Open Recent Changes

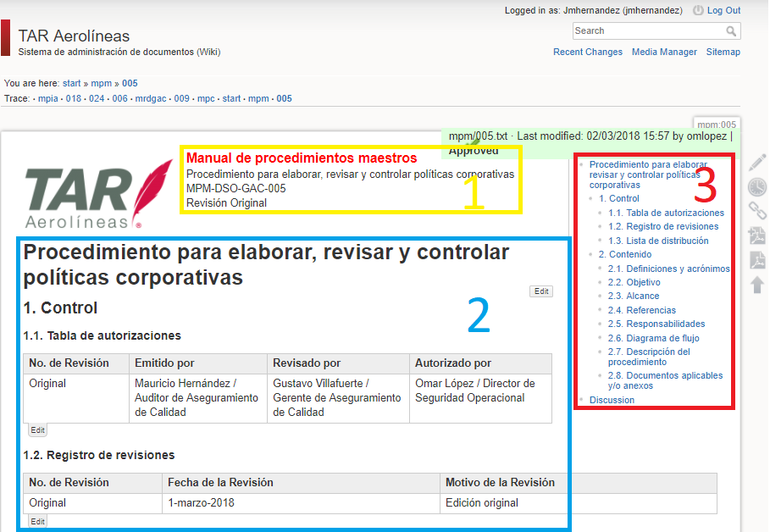(587, 52)
